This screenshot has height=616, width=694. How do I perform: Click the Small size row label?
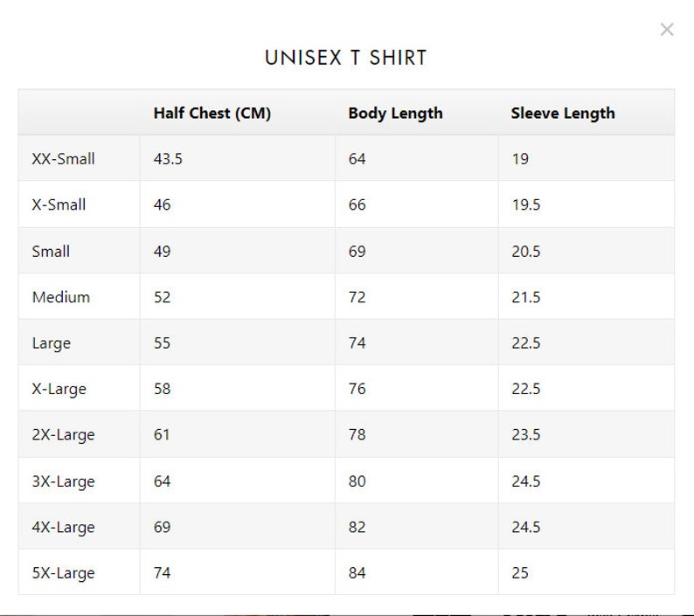[51, 252]
